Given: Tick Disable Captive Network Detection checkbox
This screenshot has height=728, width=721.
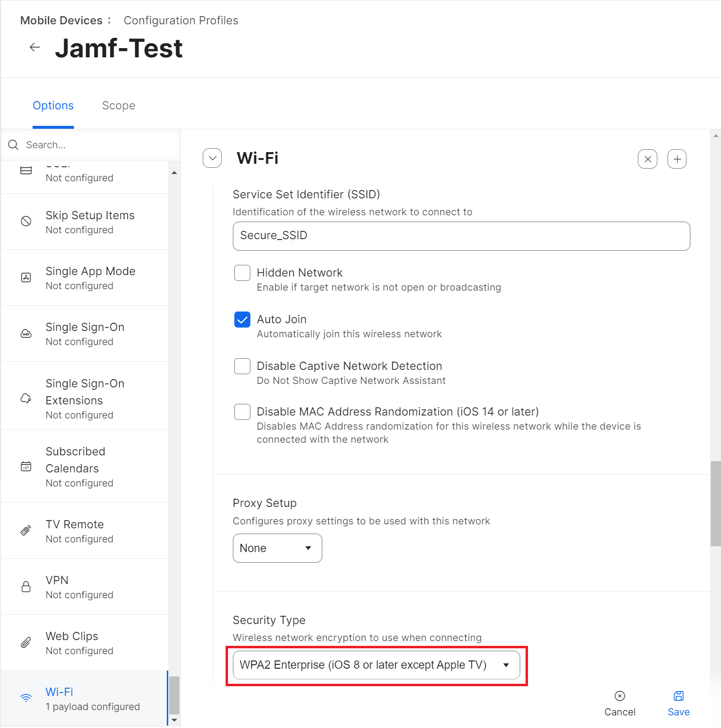Looking at the screenshot, I should click(242, 366).
